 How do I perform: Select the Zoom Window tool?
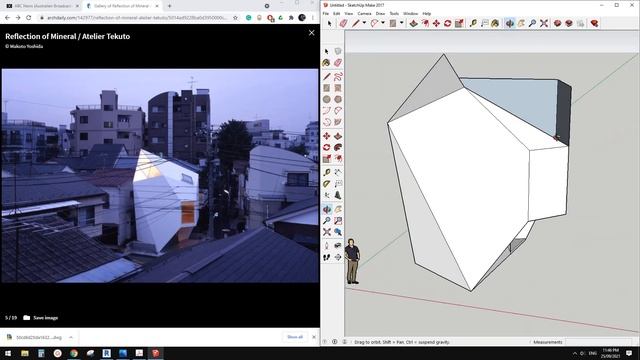pos(338,221)
